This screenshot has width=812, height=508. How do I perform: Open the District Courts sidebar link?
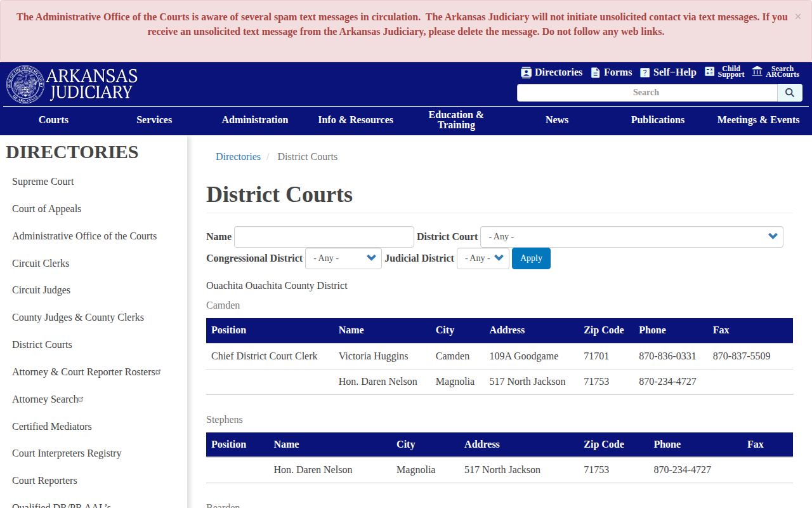[x=42, y=345]
